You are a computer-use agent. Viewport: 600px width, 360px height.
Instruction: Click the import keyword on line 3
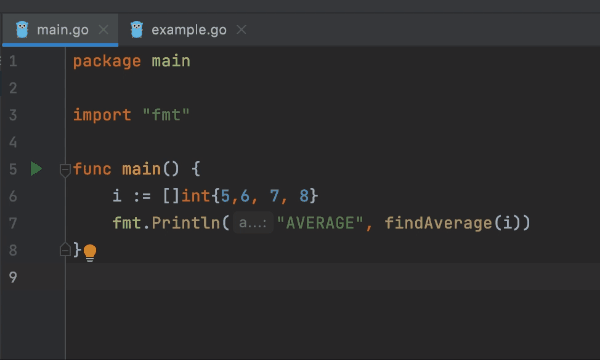click(102, 115)
